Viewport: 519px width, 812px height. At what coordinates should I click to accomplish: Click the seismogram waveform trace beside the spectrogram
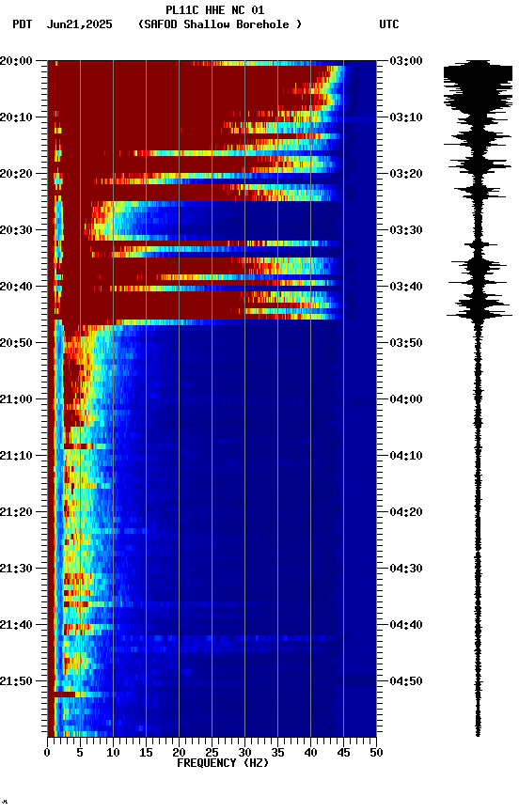point(478,398)
